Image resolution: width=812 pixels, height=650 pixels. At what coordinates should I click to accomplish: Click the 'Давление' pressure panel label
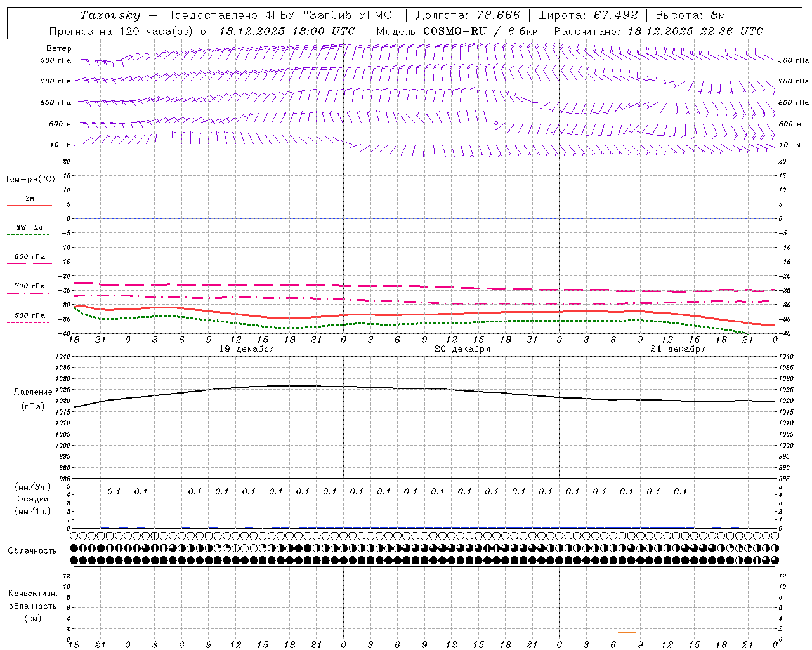pyautogui.click(x=33, y=392)
